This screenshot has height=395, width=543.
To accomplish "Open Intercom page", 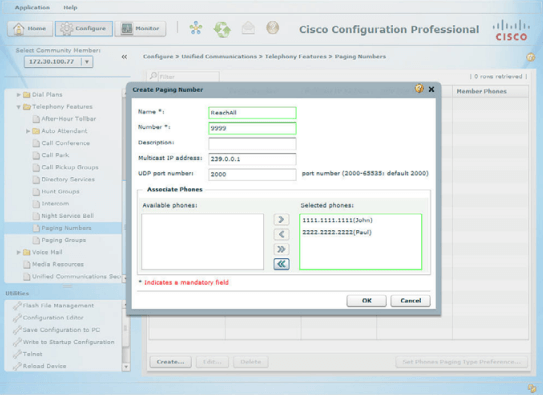I will point(55,204).
